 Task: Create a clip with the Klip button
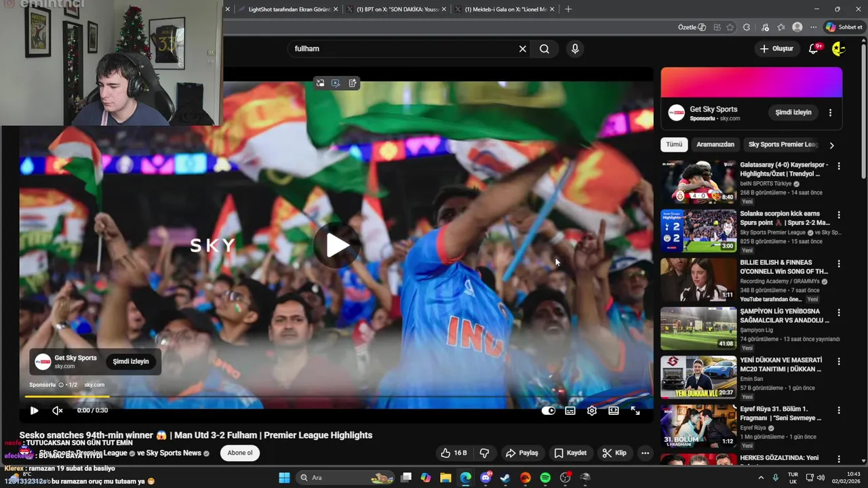click(x=614, y=453)
